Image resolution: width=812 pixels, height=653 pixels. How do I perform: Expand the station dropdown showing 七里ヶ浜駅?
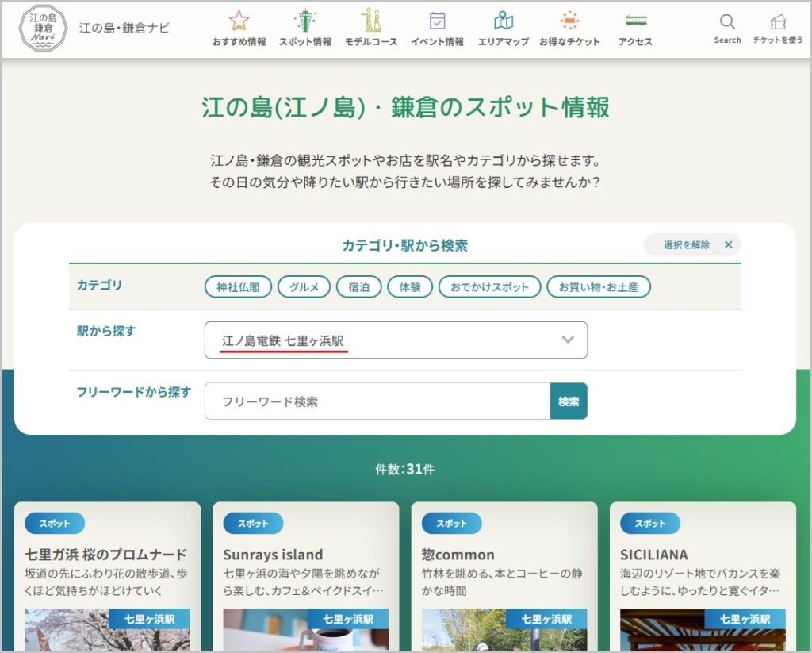pyautogui.click(x=396, y=340)
